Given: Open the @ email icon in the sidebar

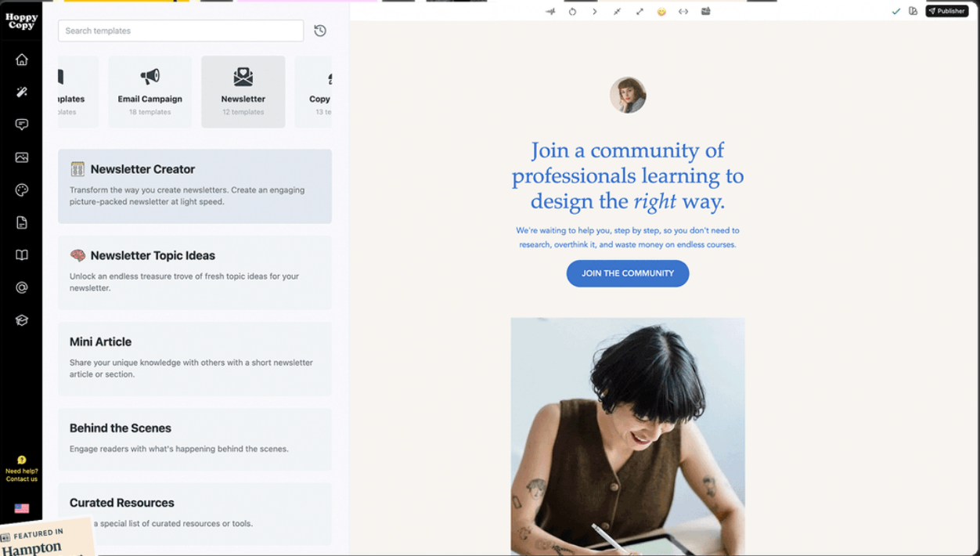Looking at the screenshot, I should tap(22, 287).
